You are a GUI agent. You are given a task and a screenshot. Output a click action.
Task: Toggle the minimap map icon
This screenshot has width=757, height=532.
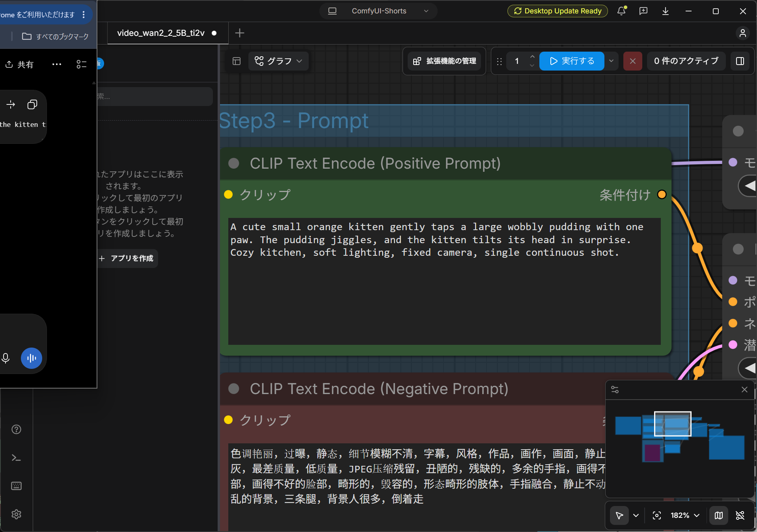[x=719, y=515]
